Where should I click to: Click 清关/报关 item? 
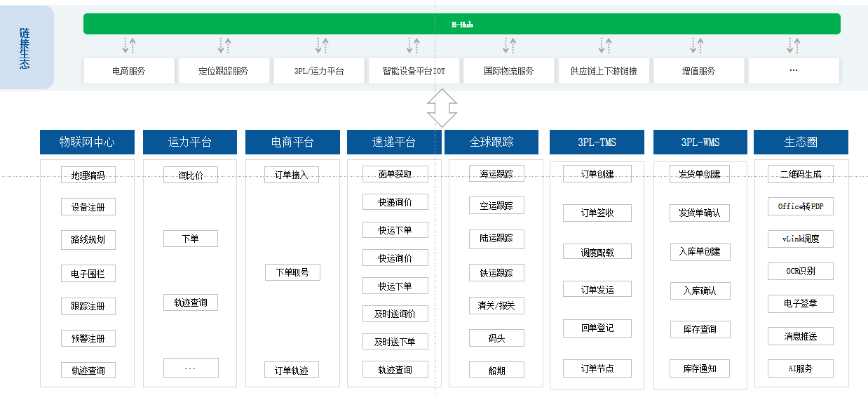pos(496,305)
